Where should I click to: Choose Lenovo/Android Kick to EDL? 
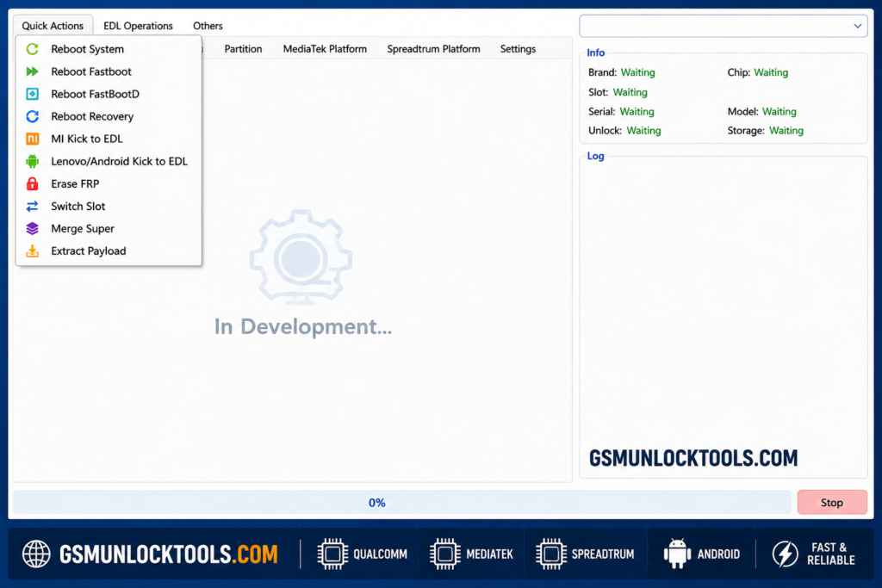109,161
